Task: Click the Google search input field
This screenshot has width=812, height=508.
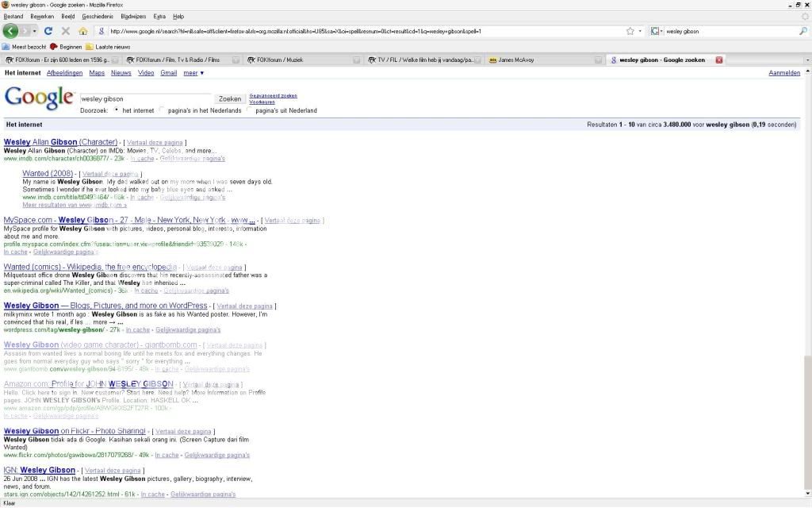Action: [x=146, y=99]
